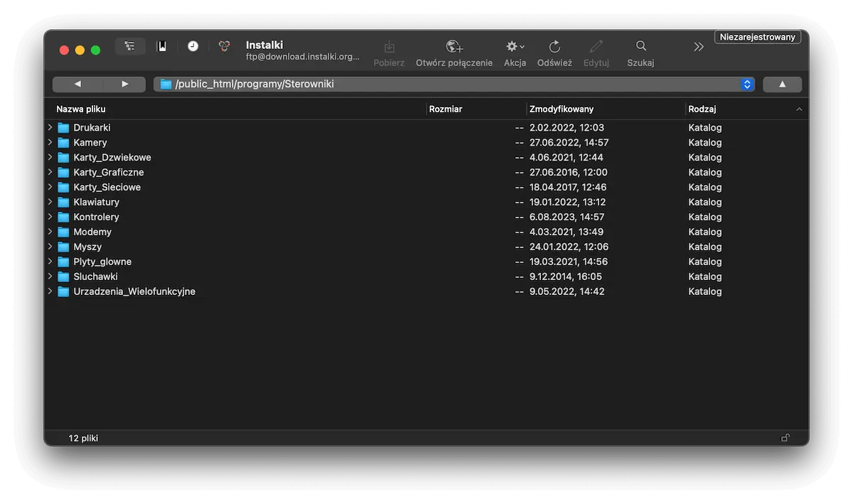Screen dimensions: 853x504
Task: Open a new connection with Otwórz połączenie
Action: pos(454,51)
